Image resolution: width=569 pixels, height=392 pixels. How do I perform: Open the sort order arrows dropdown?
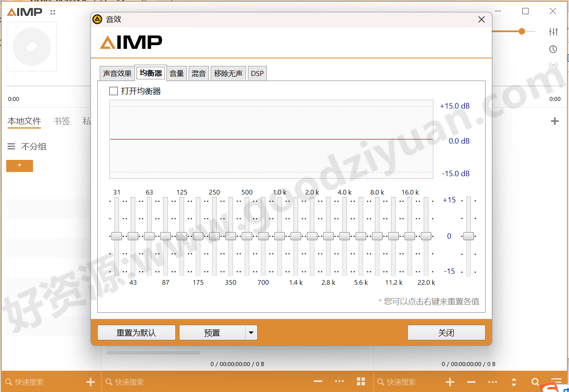click(514, 381)
